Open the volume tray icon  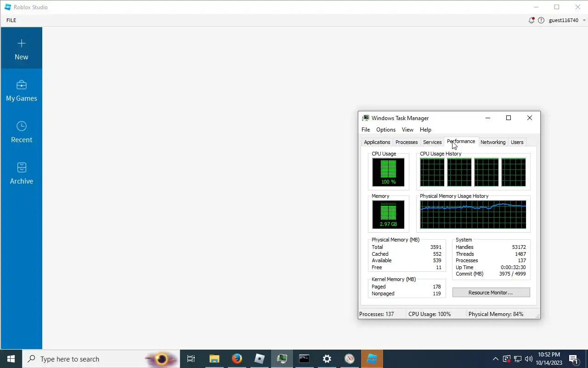click(528, 359)
